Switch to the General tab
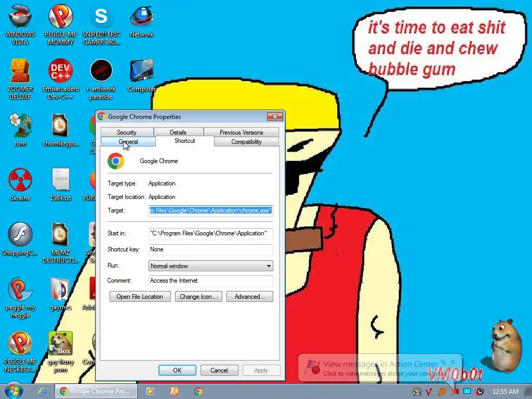 (128, 141)
